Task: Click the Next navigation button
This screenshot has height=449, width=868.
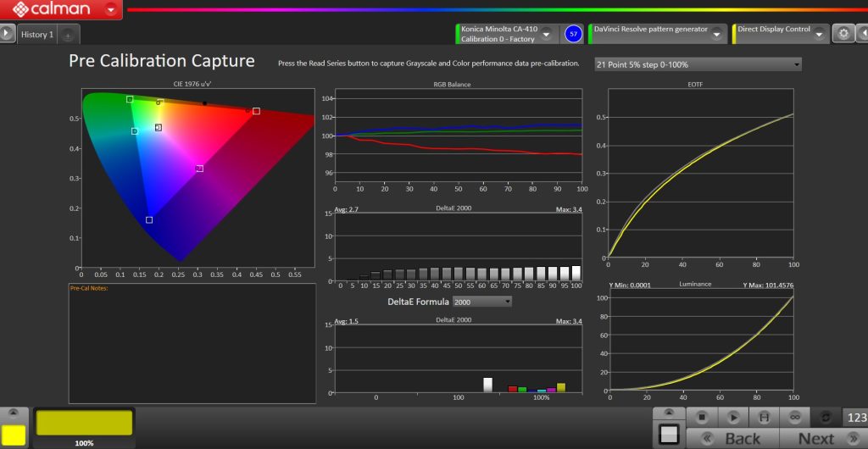Action: [816, 438]
